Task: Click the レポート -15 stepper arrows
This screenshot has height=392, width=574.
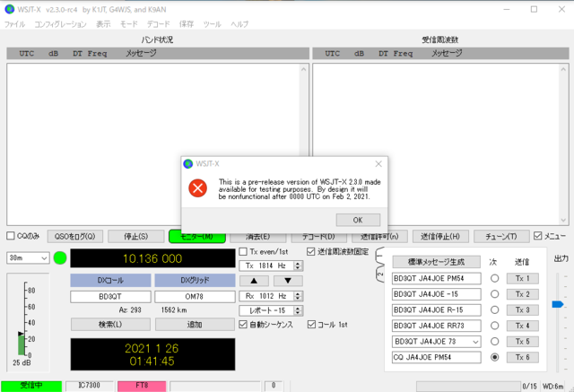Action: (298, 310)
